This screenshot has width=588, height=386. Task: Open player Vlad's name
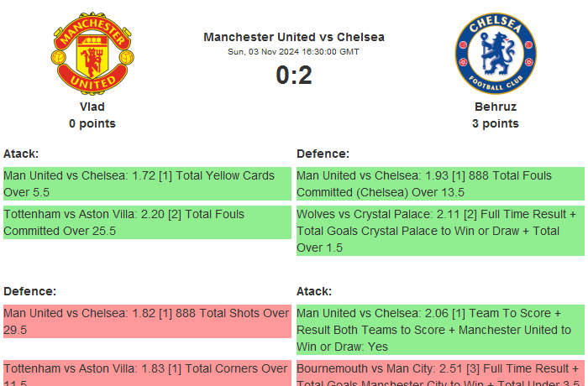(x=92, y=107)
